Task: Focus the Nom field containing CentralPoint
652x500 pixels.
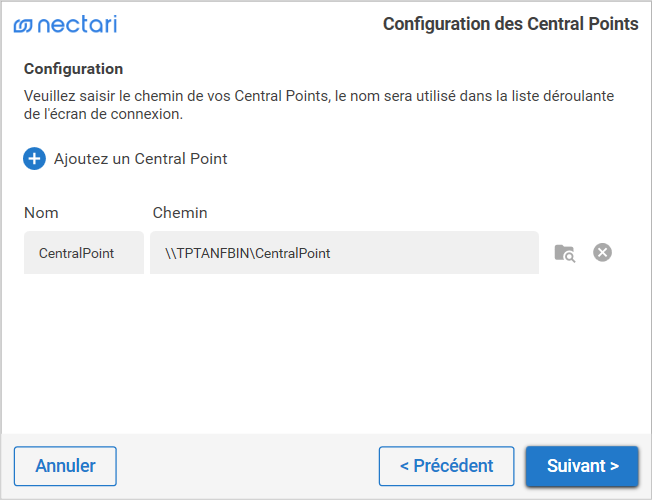Action: click(84, 253)
